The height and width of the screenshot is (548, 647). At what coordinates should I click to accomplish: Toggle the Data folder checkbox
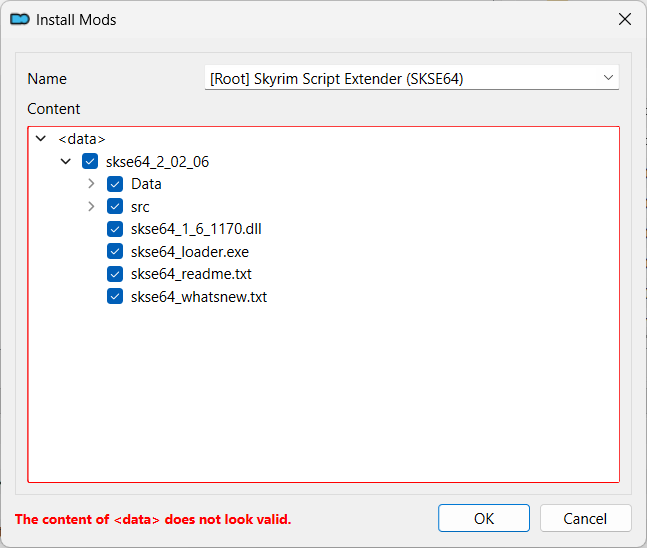coord(115,184)
